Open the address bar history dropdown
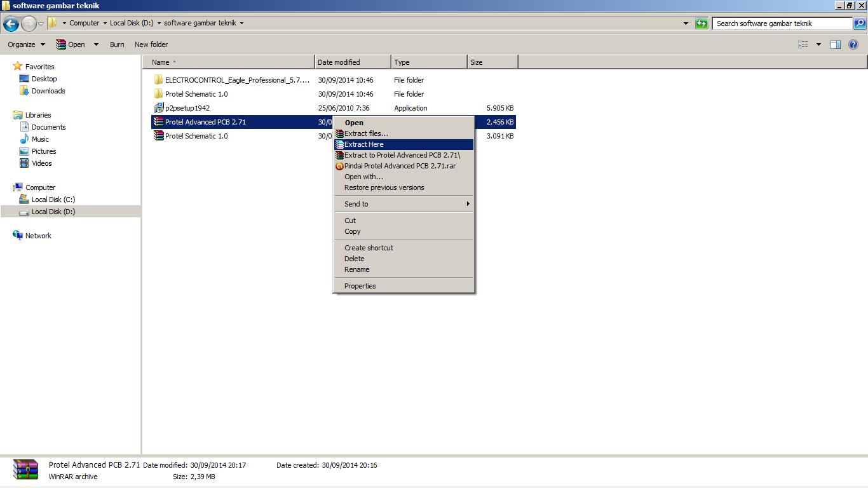Image resolution: width=868 pixels, height=488 pixels. coord(686,24)
